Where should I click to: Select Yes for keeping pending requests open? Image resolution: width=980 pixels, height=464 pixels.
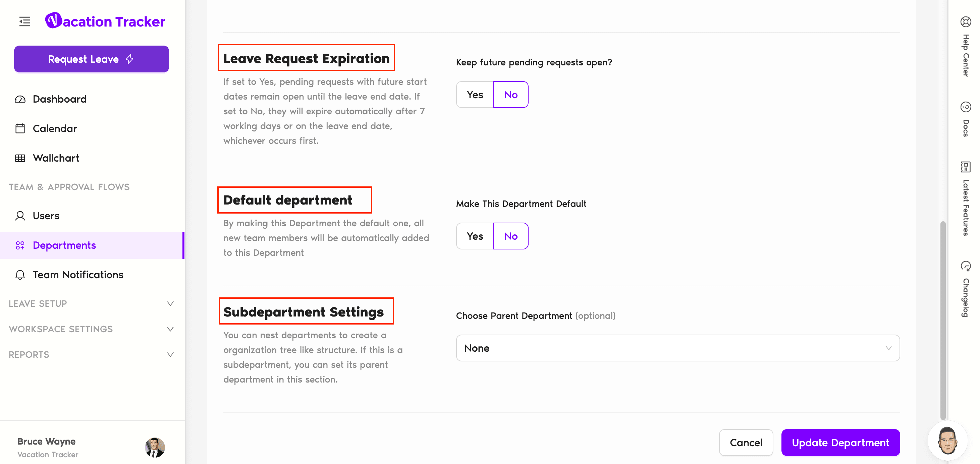tap(475, 95)
